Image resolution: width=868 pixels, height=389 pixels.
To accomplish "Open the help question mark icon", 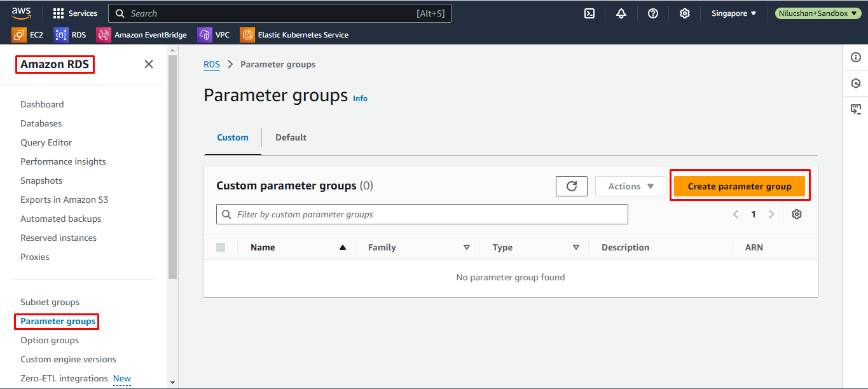I will tap(653, 13).
